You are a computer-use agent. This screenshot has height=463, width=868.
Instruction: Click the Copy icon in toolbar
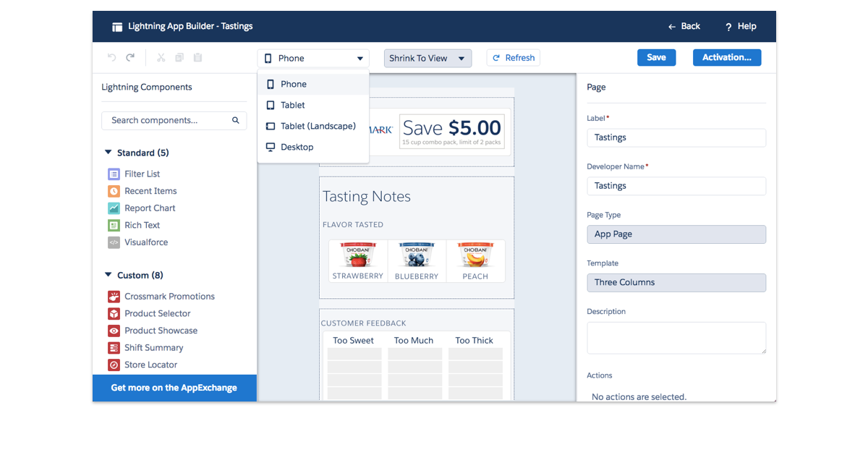pos(179,58)
